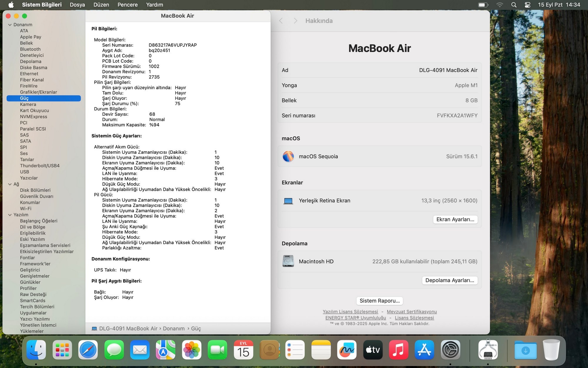Screen dimensions: 588x368
Task: Open App Store in dock
Action: pos(424,350)
